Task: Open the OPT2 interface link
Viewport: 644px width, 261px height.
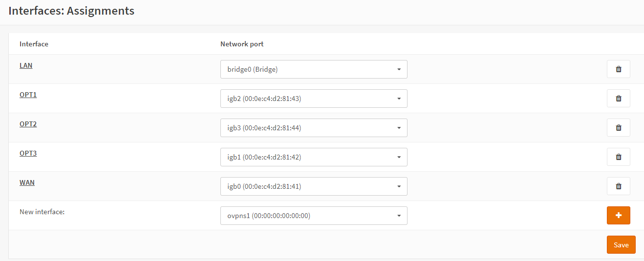Action: (x=28, y=124)
